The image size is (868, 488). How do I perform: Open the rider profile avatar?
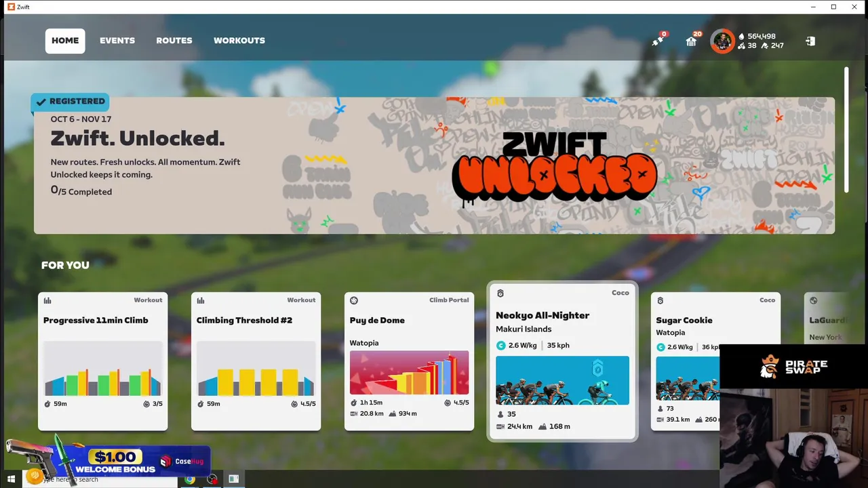722,41
